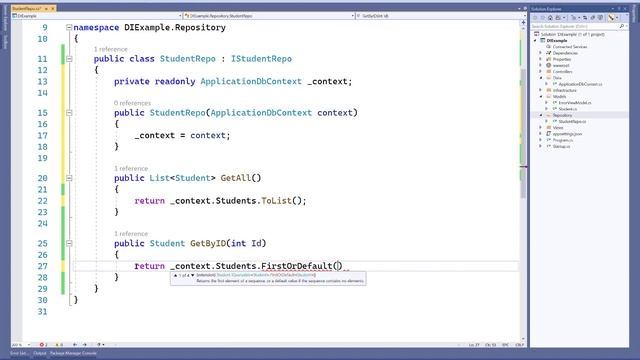Collapse the namespace block at line 9
This screenshot has height=360, width=640.
click(x=69, y=27)
